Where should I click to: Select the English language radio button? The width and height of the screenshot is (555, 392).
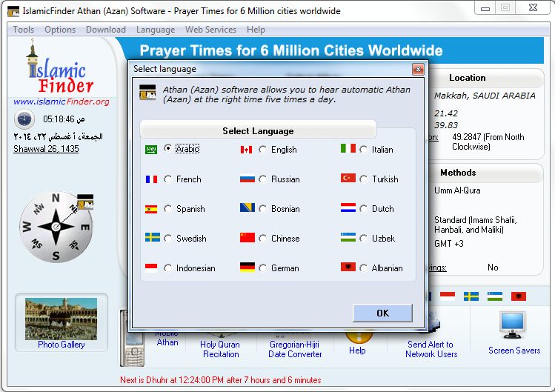(x=262, y=150)
